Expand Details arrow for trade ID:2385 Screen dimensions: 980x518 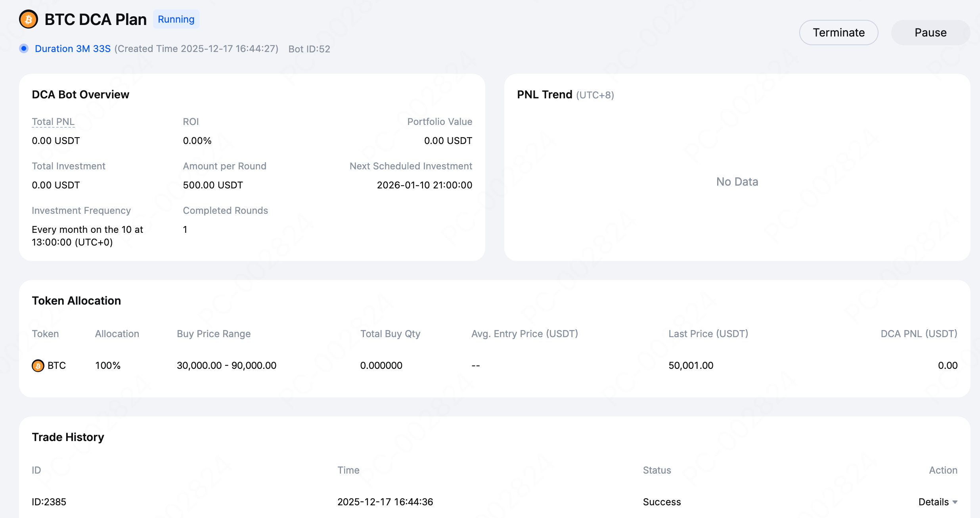(x=955, y=502)
